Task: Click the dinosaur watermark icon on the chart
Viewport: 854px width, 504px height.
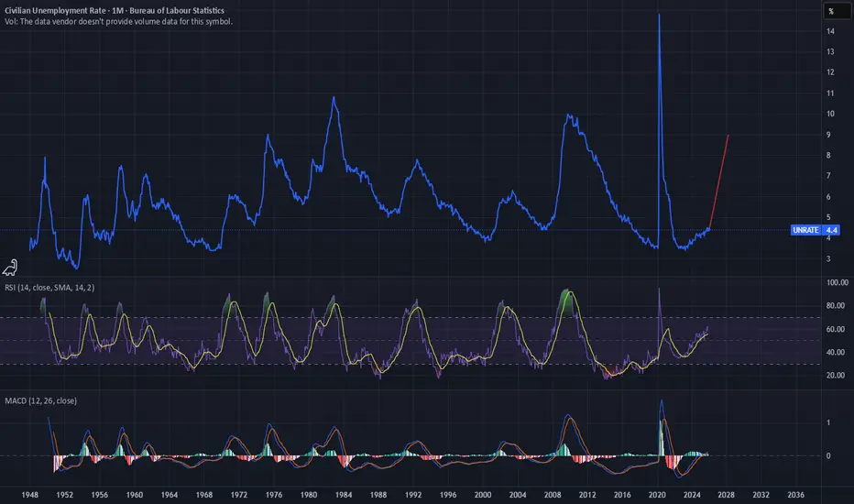Action: (x=11, y=267)
